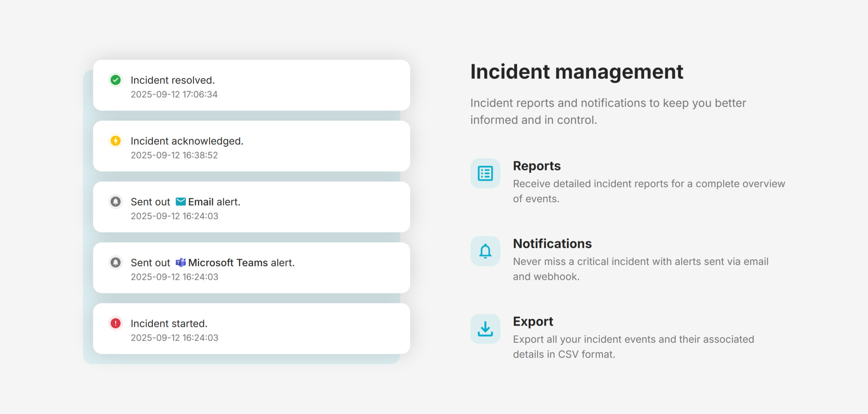Click the Reports feature title
The width and height of the screenshot is (868, 414).
pos(537,166)
